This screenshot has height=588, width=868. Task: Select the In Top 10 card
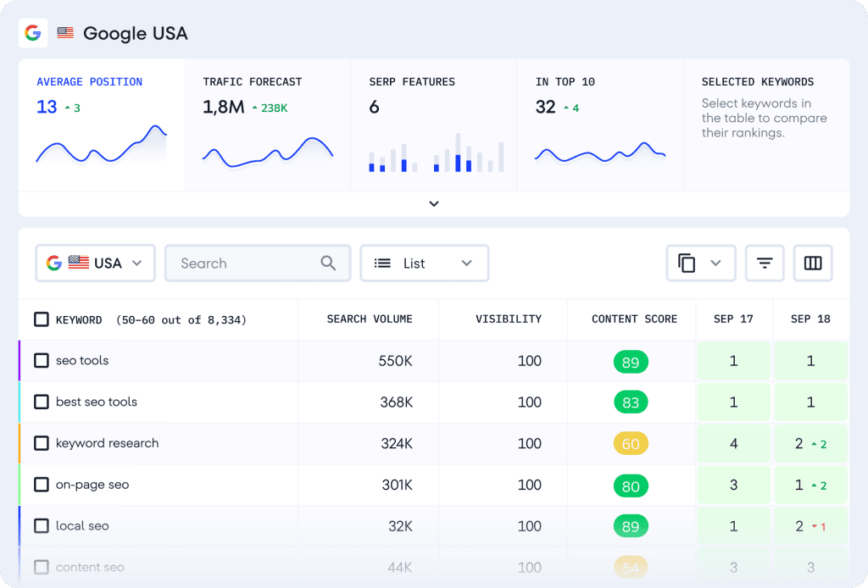point(600,125)
